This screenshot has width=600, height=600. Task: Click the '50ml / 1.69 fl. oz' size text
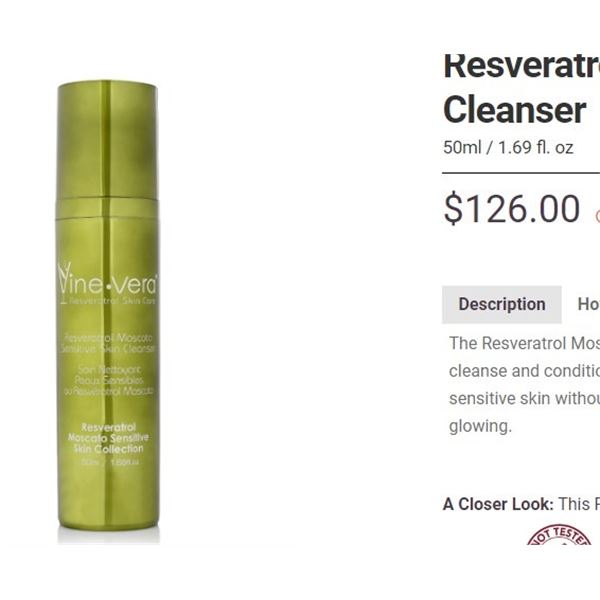(508, 147)
